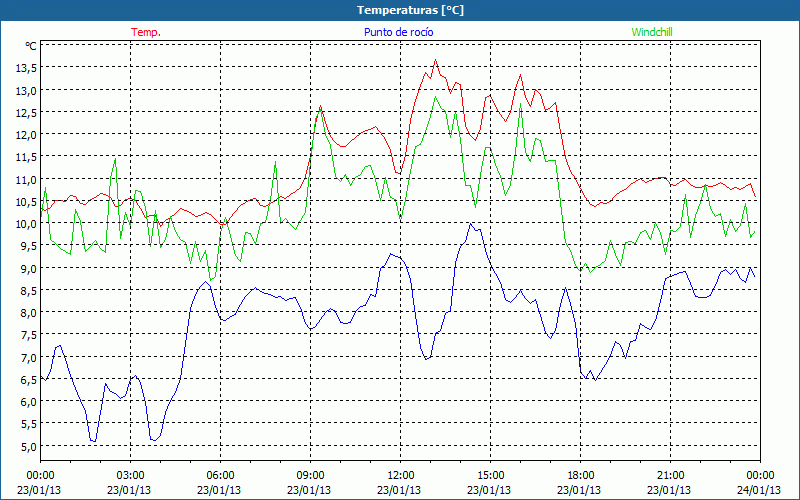Image resolution: width=800 pixels, height=500 pixels.
Task: Click the 13,5 y-axis value
Action: tap(28, 68)
